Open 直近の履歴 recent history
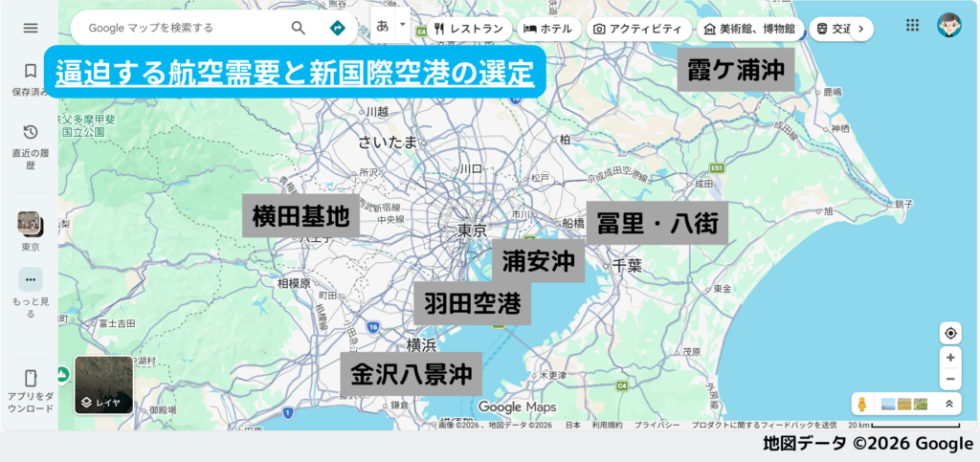Screen dimensions: 980x462 click(31, 143)
